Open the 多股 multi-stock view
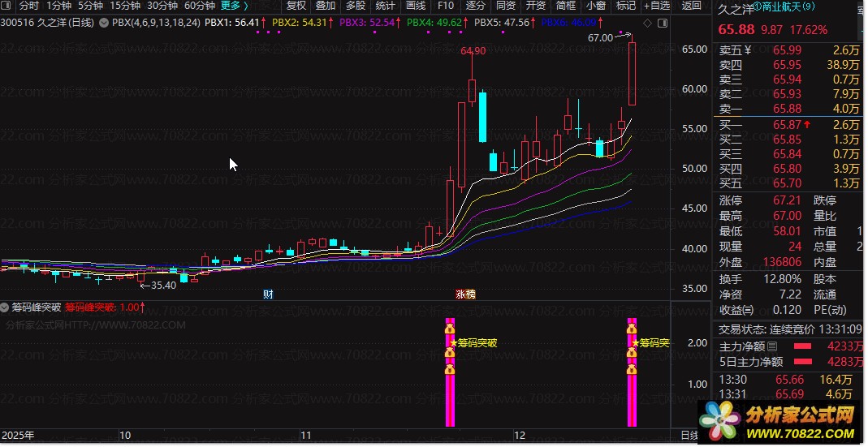Viewport: 868px width, 447px height. pos(356,6)
